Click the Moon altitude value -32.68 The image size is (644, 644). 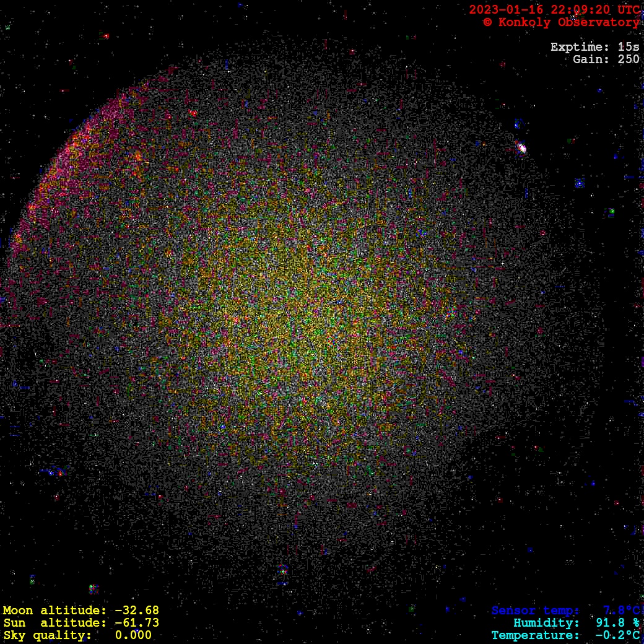point(136,611)
